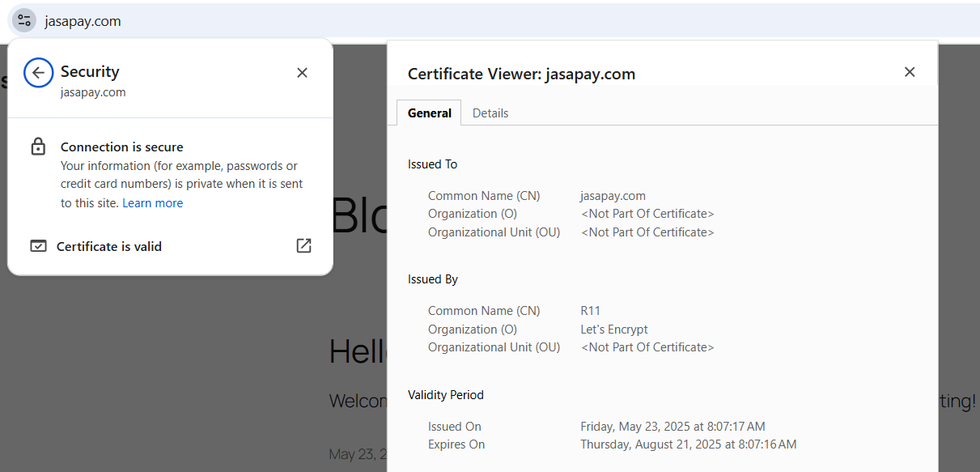
Task: Click the Certificate is valid row
Action: coord(170,246)
